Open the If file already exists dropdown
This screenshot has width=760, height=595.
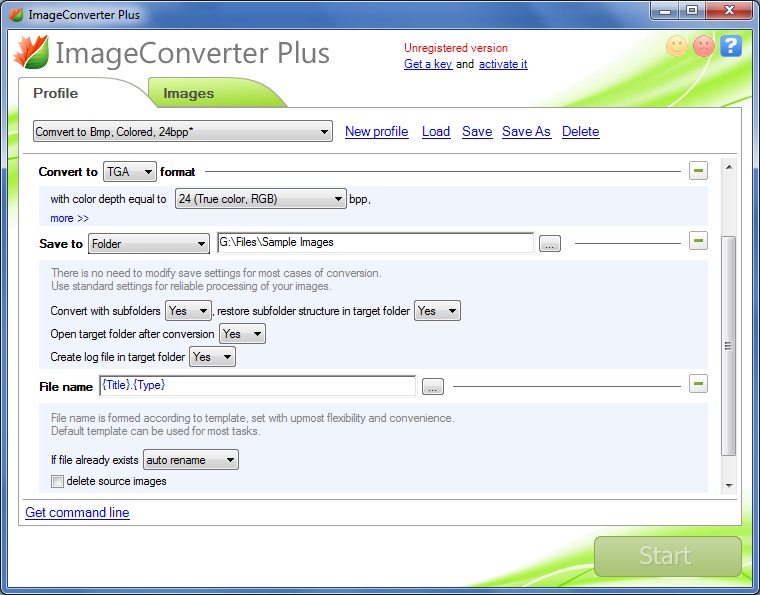(191, 460)
